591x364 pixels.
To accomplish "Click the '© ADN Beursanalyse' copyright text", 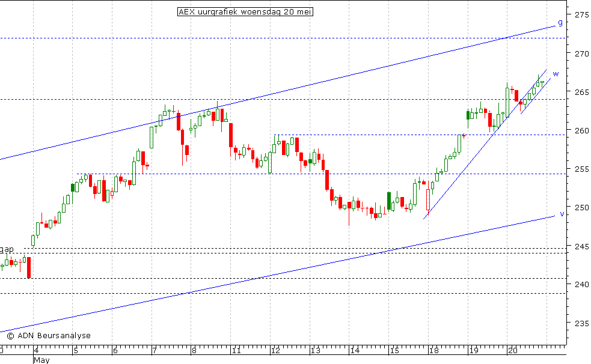I will pyautogui.click(x=49, y=336).
